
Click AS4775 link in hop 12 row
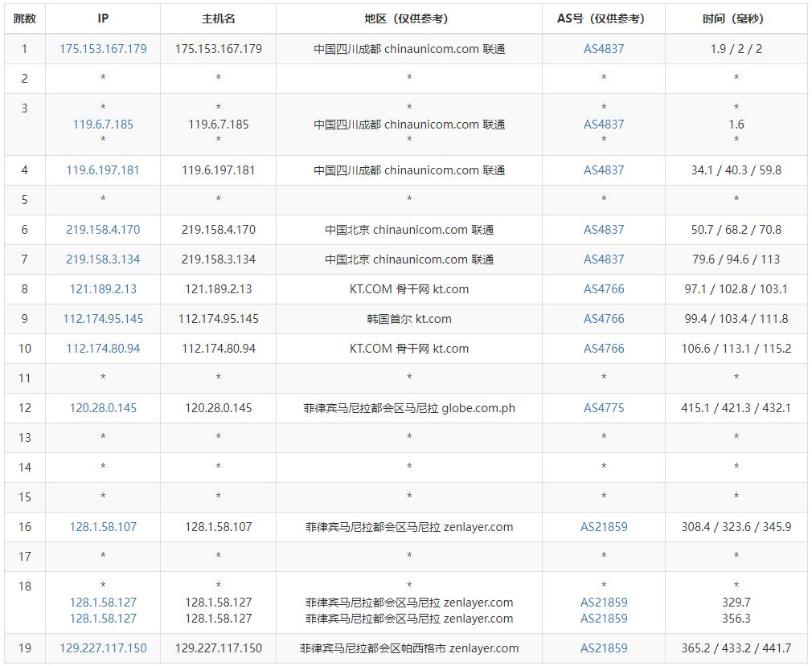pos(604,408)
